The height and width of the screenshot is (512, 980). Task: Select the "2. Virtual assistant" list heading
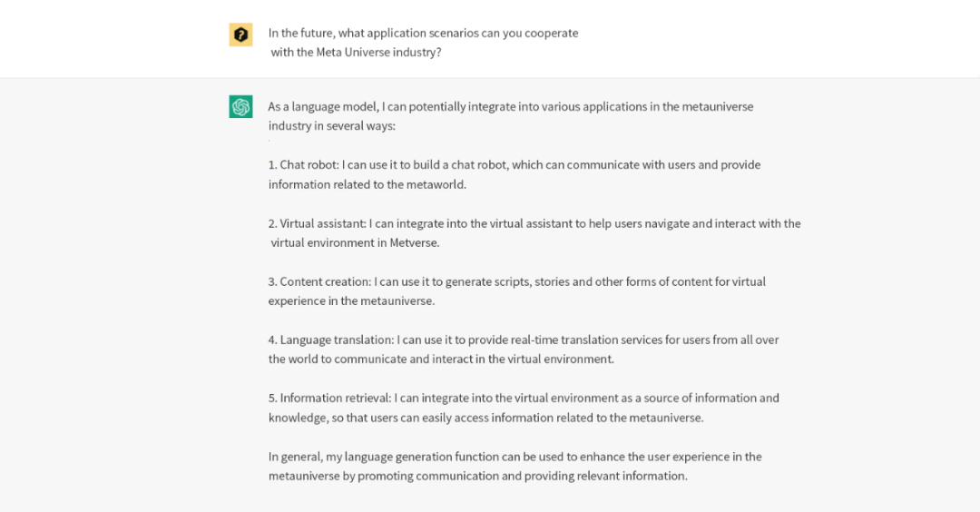[318, 223]
